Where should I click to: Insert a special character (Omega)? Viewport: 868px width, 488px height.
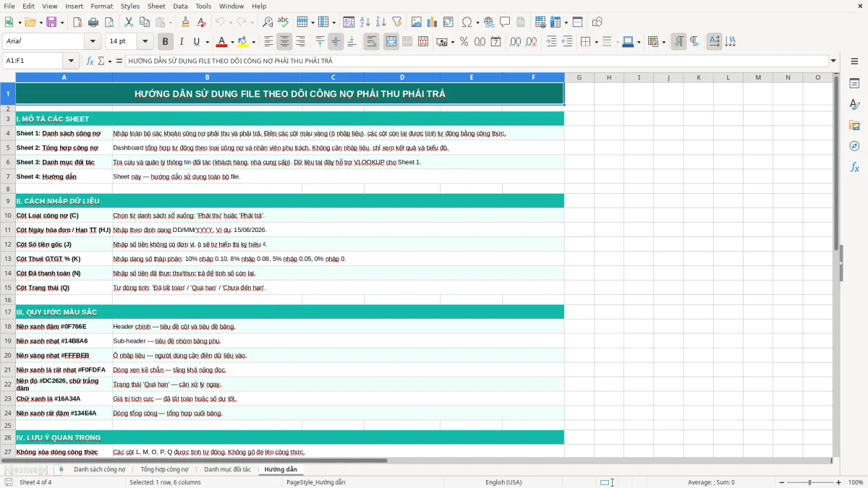[x=467, y=22]
